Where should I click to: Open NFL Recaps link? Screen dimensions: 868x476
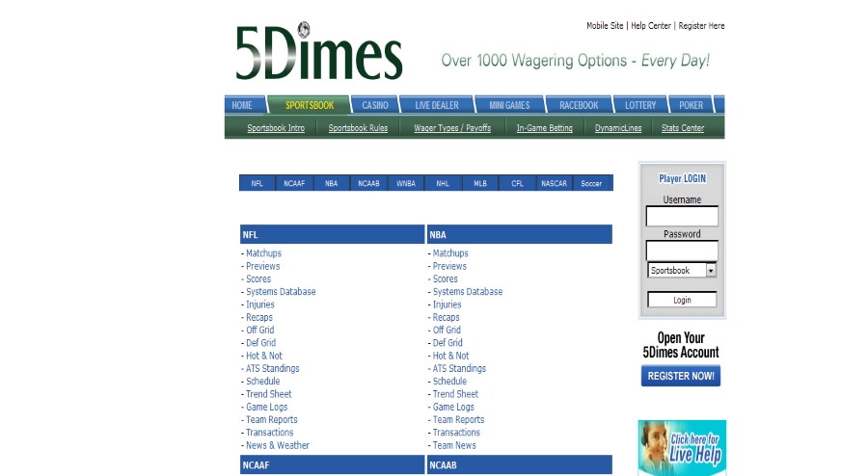(x=259, y=317)
